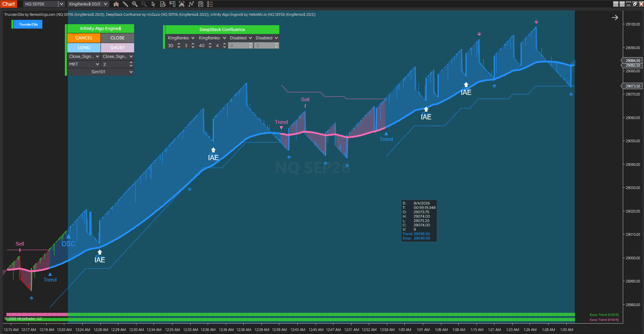Click the gray CLOSE button

(117, 38)
